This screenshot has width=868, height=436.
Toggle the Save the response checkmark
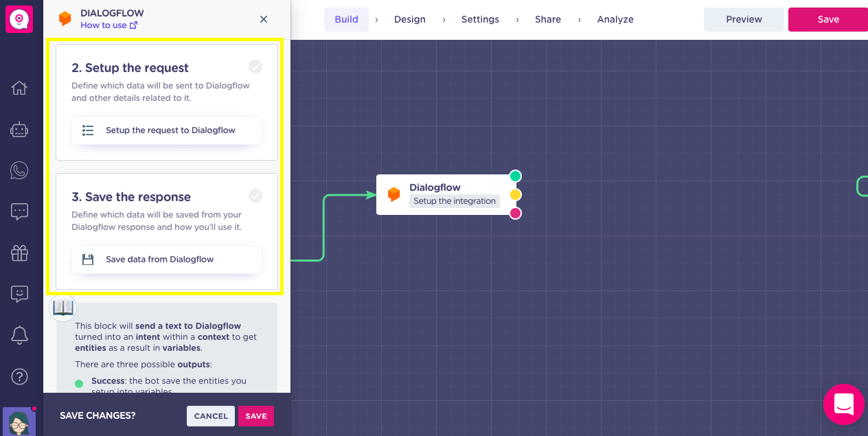point(255,196)
